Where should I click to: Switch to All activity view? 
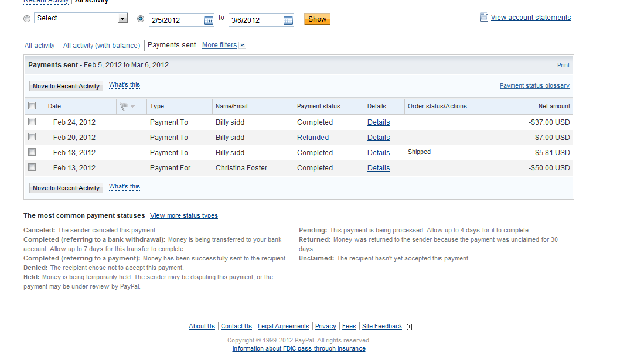(x=39, y=46)
